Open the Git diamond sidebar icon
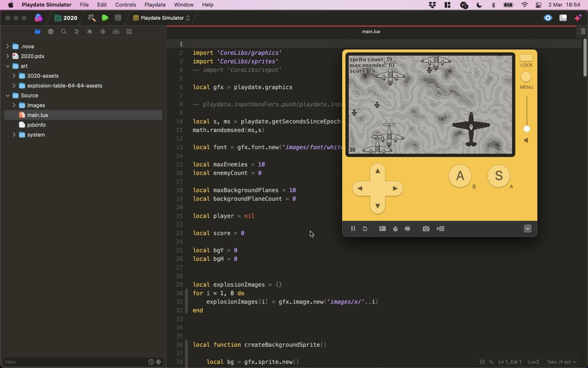588x368 pixels. (103, 32)
